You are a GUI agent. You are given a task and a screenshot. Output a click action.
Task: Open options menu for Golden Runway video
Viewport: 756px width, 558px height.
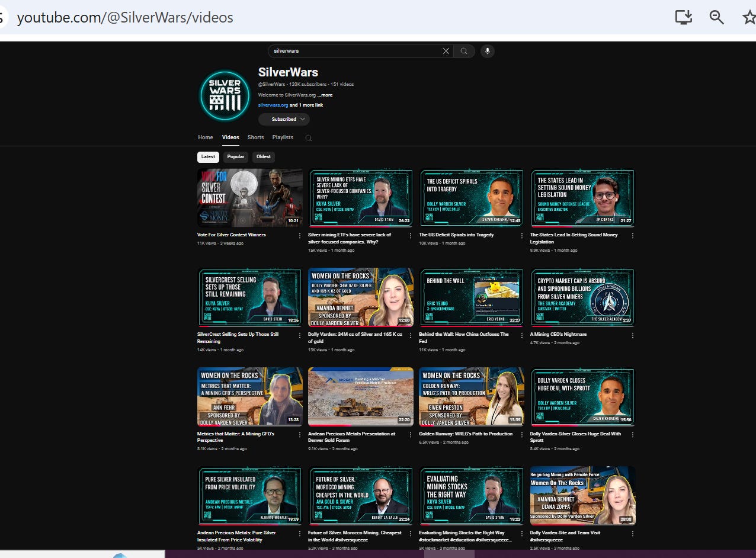click(521, 435)
